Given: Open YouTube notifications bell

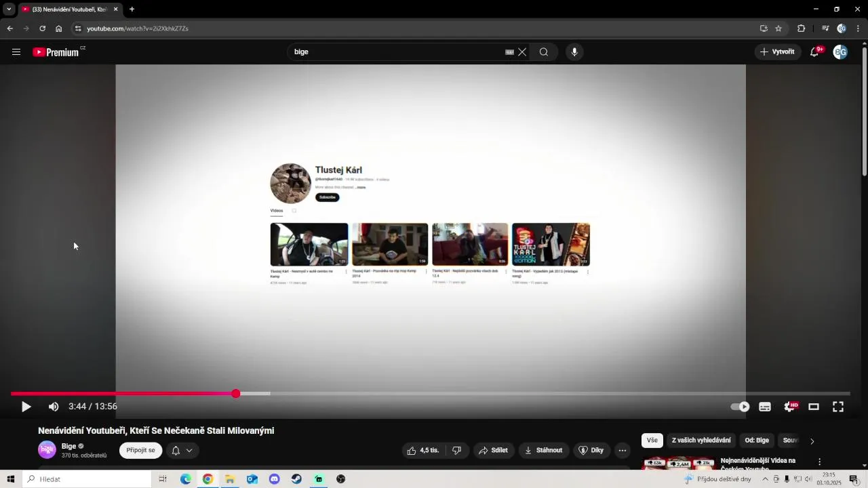Looking at the screenshot, I should coord(815,52).
